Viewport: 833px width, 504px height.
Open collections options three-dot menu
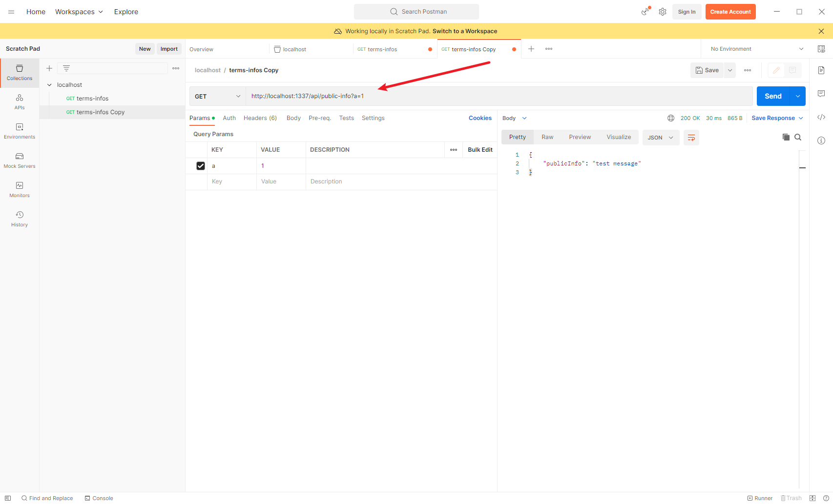[176, 68]
